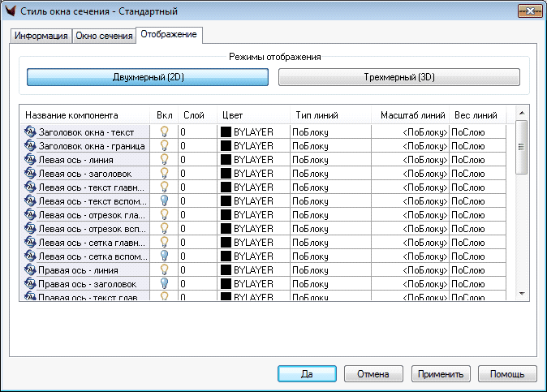
Task: Toggle lightbulb for 'Левая ось - текст вспом...'
Action: 164,200
